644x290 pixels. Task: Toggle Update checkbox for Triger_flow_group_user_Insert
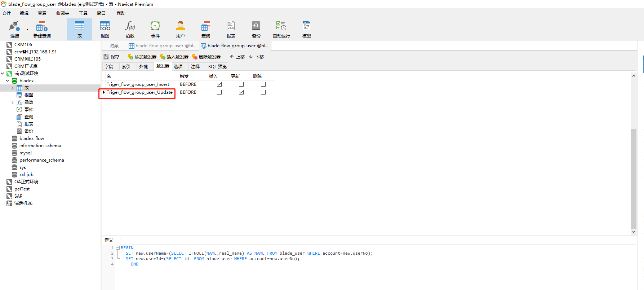241,84
